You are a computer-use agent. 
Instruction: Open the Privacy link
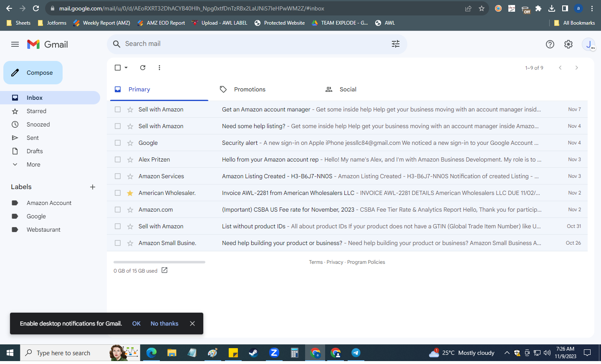(335, 262)
